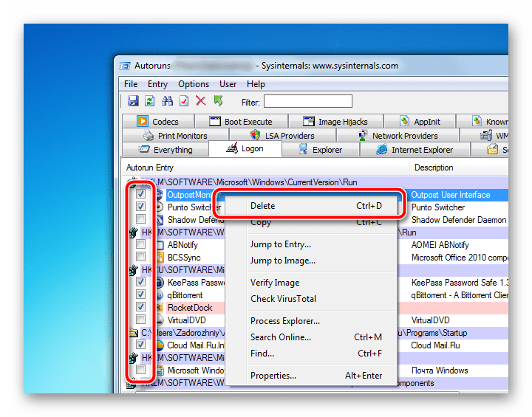Uncheck the KeePass Password checkbox
The image size is (532, 417).
(140, 281)
